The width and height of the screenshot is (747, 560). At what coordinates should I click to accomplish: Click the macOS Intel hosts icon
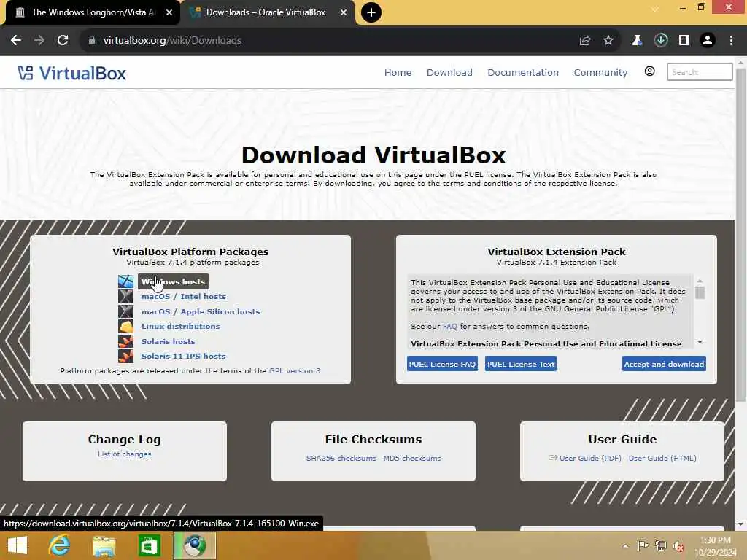pyautogui.click(x=125, y=296)
